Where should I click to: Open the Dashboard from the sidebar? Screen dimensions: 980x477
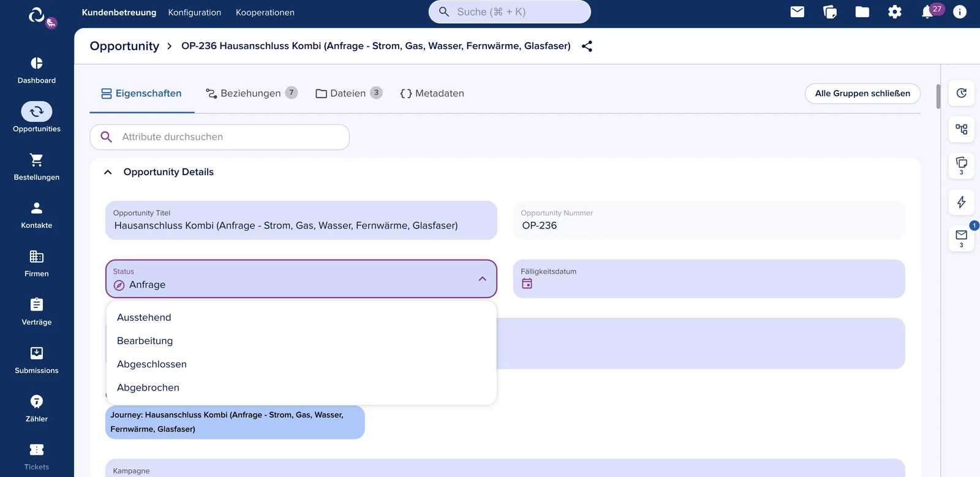pos(37,71)
